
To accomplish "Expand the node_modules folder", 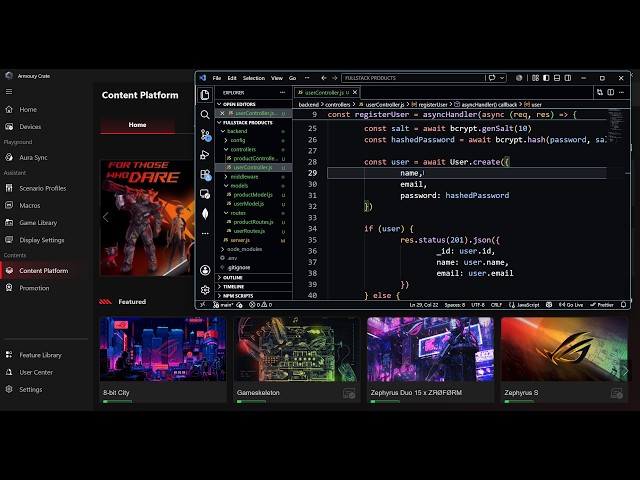I will [253, 249].
